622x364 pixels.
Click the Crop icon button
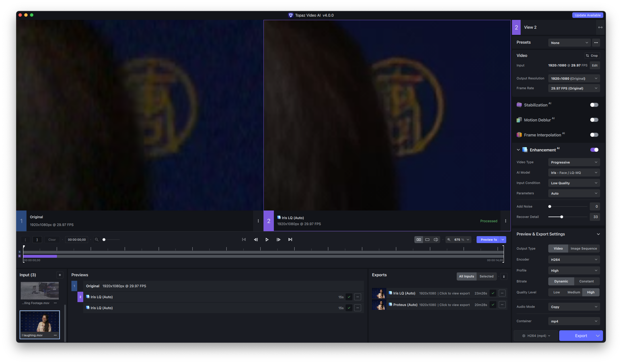tap(592, 56)
